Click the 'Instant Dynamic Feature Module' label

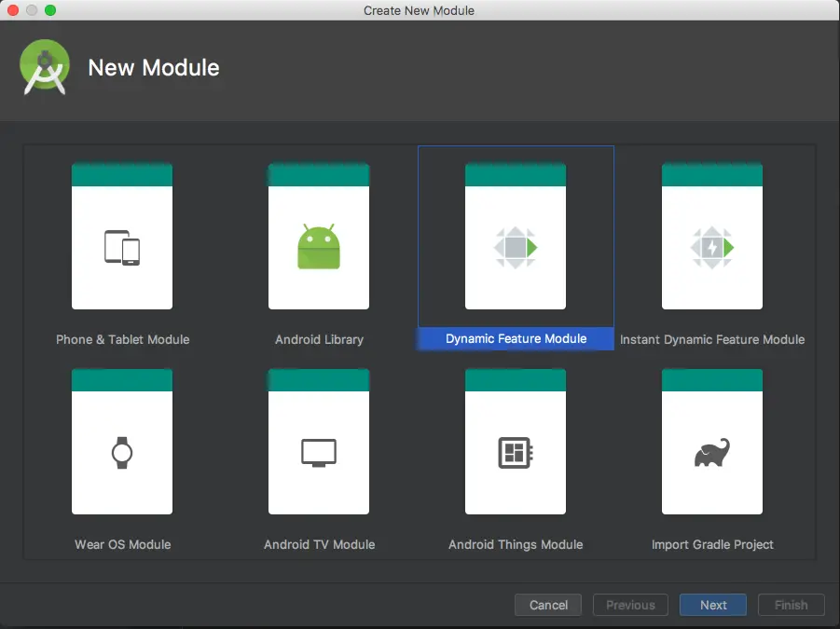(712, 339)
